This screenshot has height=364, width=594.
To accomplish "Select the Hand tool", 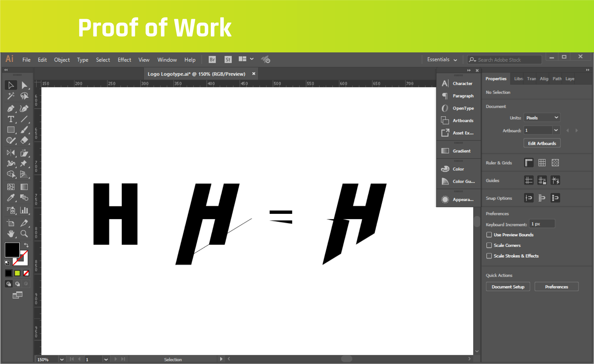I will [11, 234].
